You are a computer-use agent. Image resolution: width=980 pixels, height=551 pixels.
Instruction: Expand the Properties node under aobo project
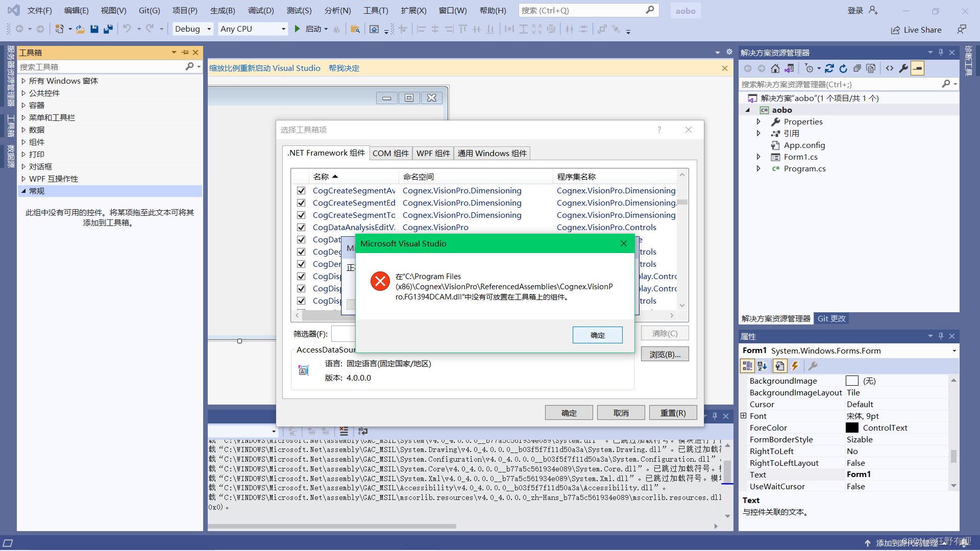759,121
